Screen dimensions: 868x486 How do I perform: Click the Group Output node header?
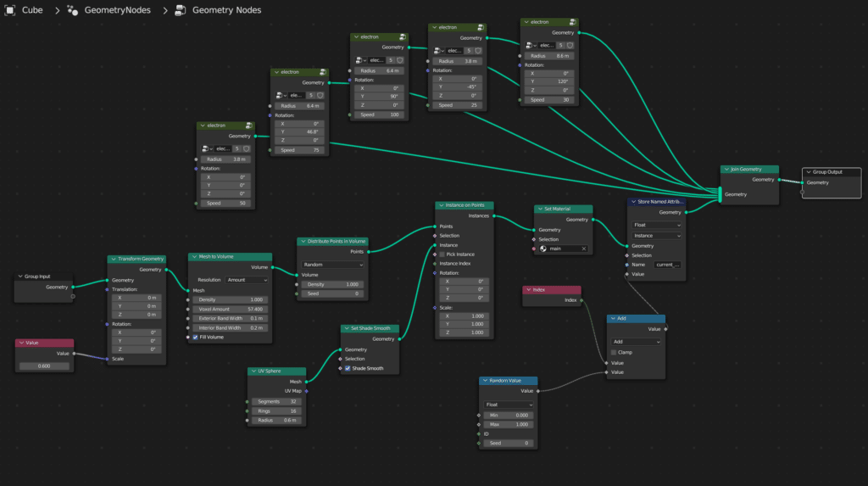(828, 171)
